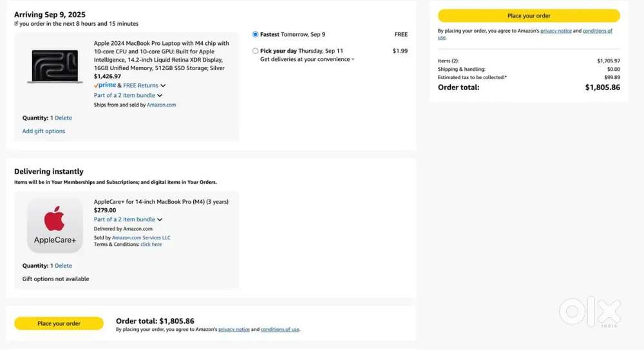
Task: Open Add gift options link
Action: click(44, 131)
